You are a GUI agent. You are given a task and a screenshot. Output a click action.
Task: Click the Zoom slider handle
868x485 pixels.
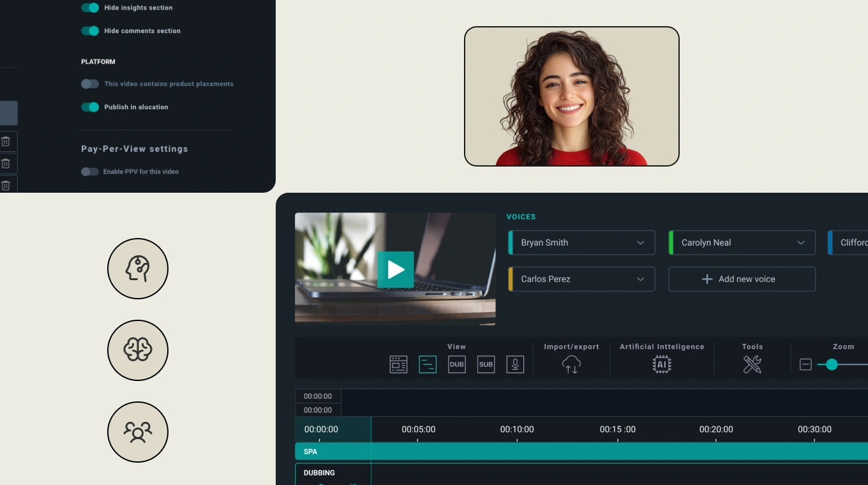pos(832,364)
